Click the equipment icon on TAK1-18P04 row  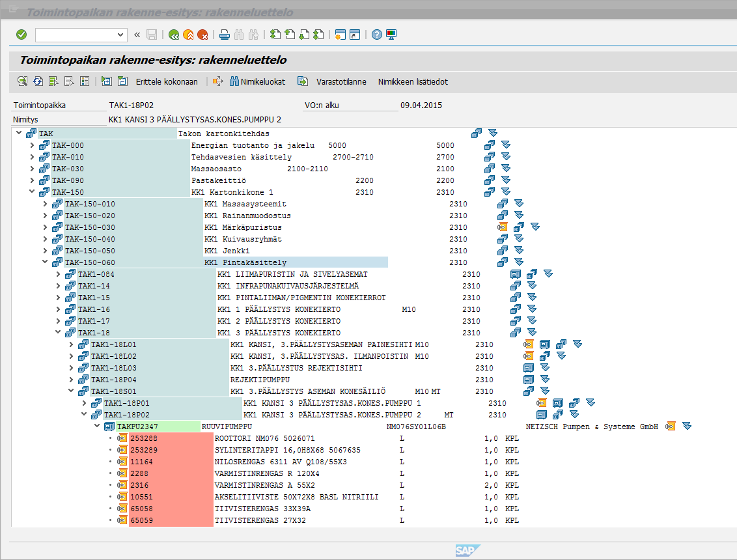click(x=529, y=380)
